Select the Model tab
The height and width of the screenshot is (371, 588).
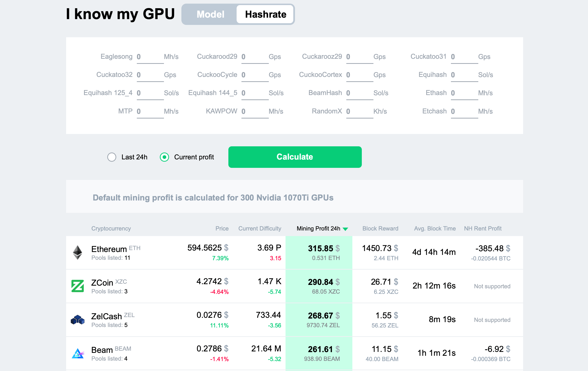point(210,14)
